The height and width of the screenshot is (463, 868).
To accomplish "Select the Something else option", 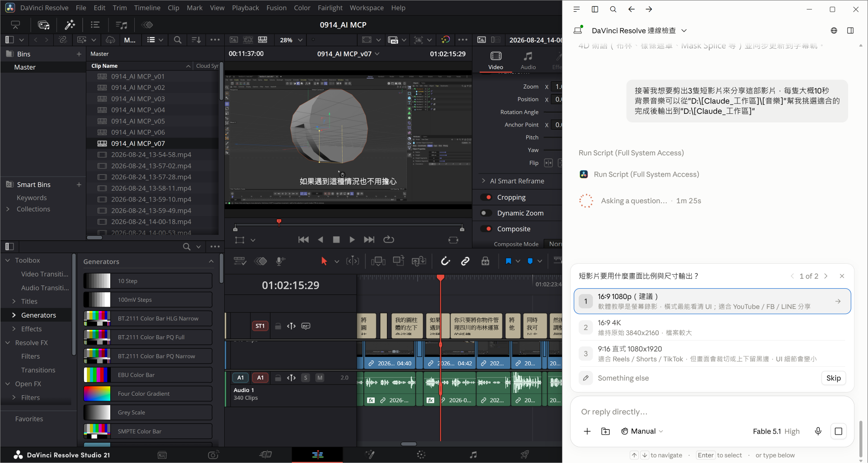I will pos(623,378).
